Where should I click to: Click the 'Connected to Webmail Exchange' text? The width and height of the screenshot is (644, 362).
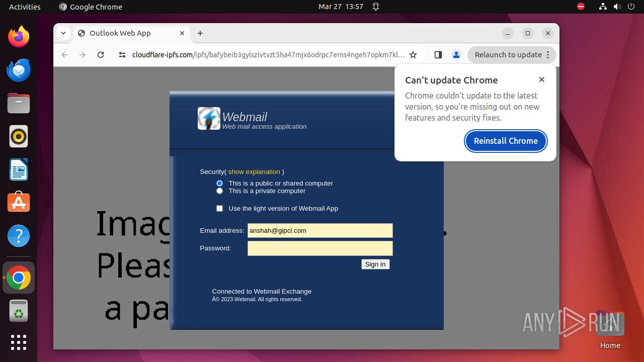pyautogui.click(x=262, y=292)
